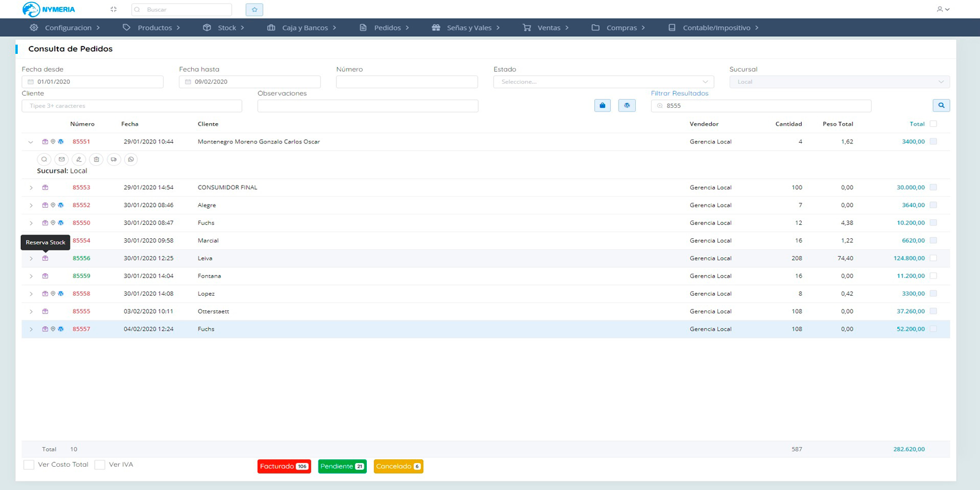Click the Buscar field in top bar

click(181, 9)
